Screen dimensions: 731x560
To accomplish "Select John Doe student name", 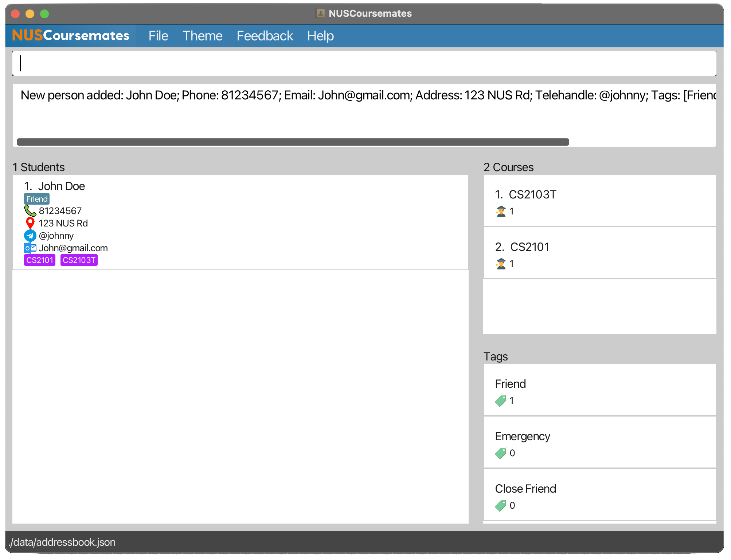I will coord(62,186).
